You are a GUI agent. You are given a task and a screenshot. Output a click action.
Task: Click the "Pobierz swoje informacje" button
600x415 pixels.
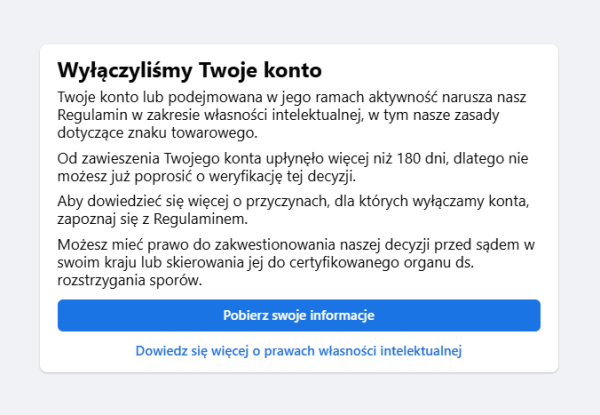tap(299, 315)
